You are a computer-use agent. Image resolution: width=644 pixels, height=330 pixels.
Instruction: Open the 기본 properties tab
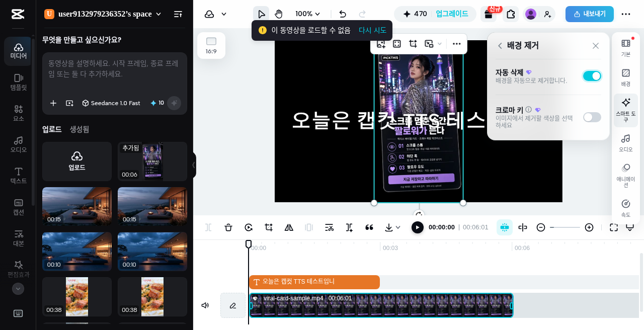point(626,48)
